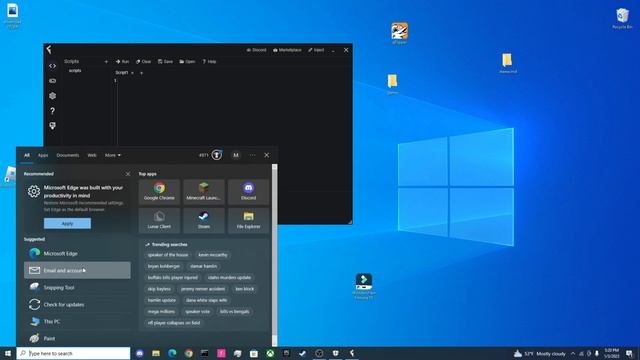Open Steam from Top apps
This screenshot has width=640, height=360.
point(204,220)
